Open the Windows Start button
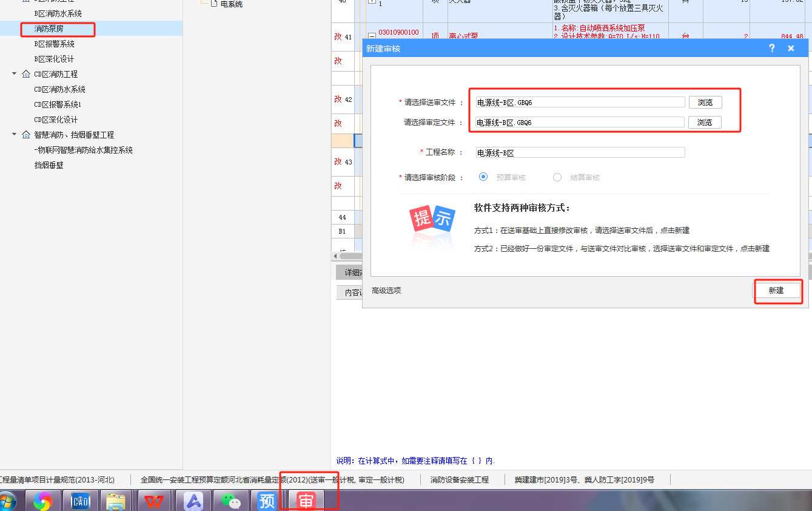 [x=6, y=501]
